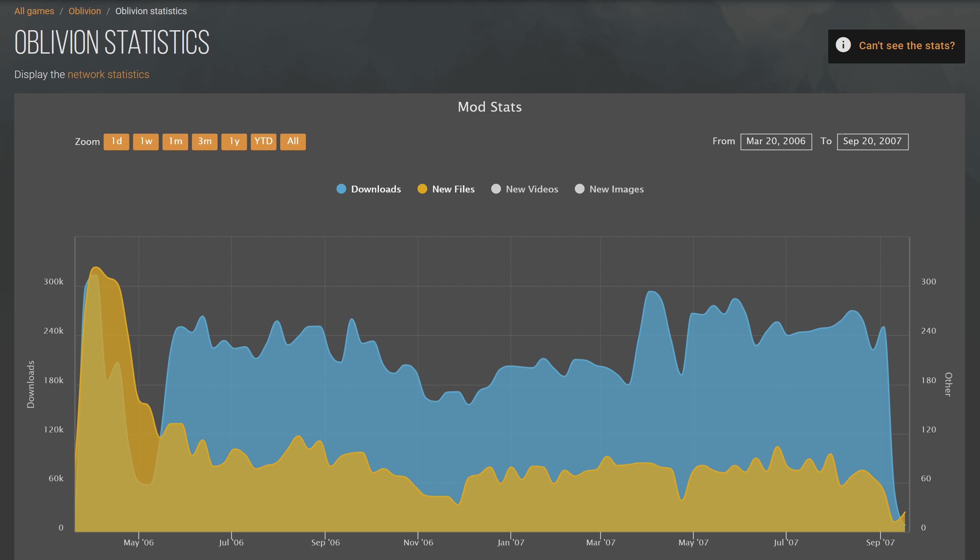Enable the New Videos series legend
Viewport: 980px width, 560px height.
[x=531, y=189]
